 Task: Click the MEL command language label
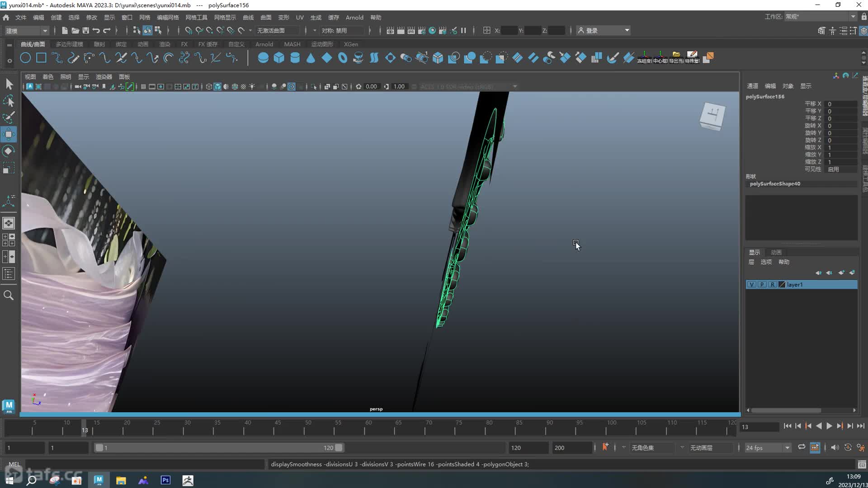pyautogui.click(x=14, y=464)
